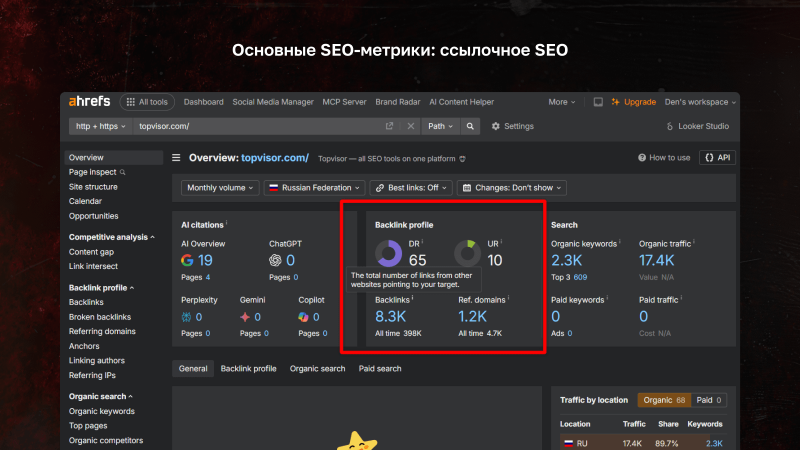This screenshot has width=800, height=450.
Task: Switch to the Organic search tab
Action: (x=317, y=368)
